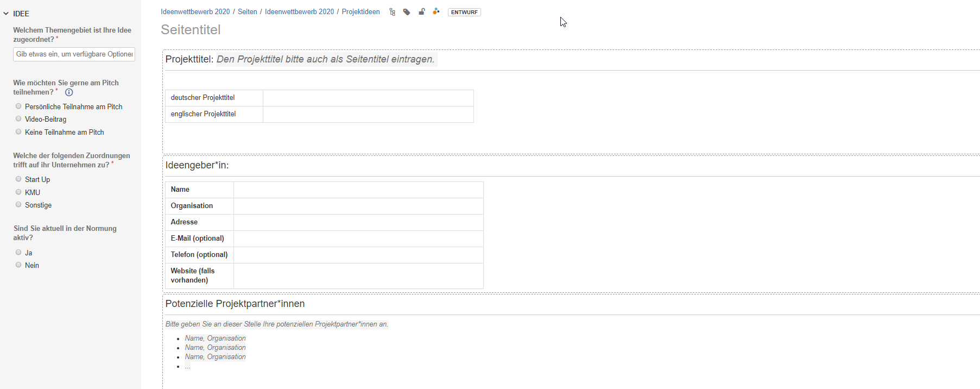Select the 'KMU' radio button
This screenshot has width=980, height=389.
(x=18, y=192)
